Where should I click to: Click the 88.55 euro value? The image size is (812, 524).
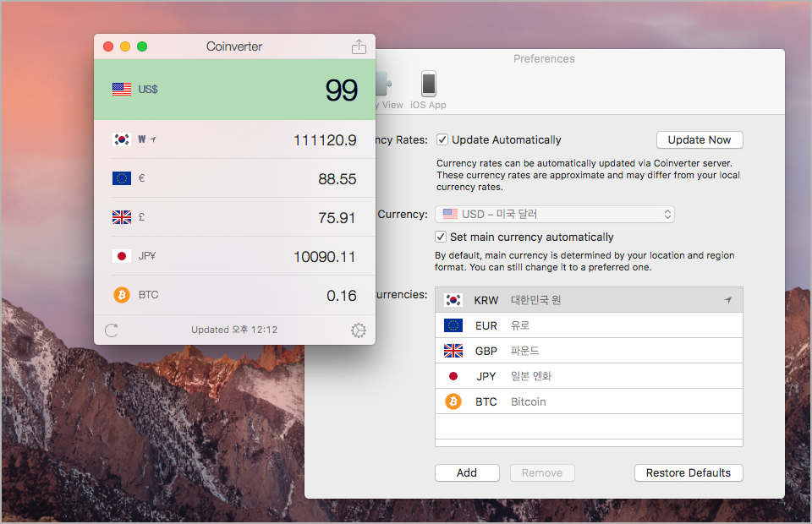pos(337,179)
